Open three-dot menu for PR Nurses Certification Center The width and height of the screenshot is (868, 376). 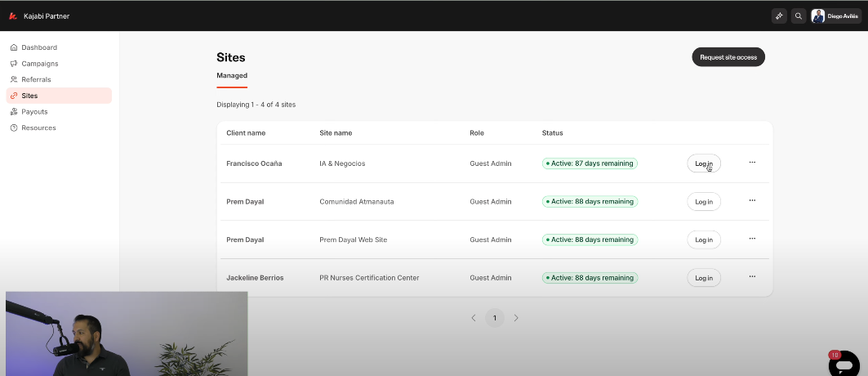(x=752, y=277)
